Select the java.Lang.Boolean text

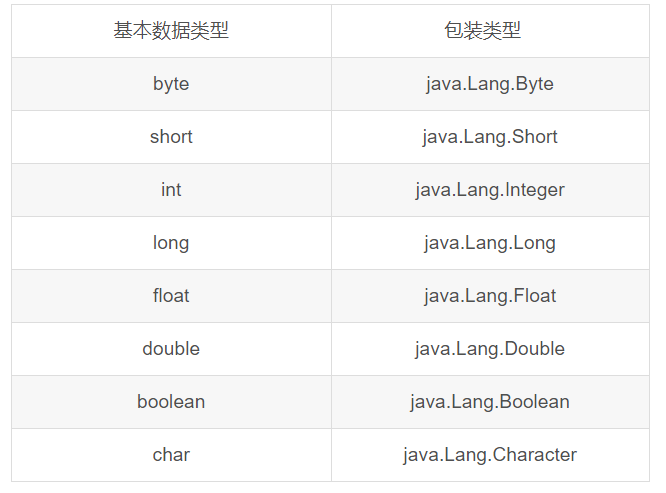tap(490, 402)
